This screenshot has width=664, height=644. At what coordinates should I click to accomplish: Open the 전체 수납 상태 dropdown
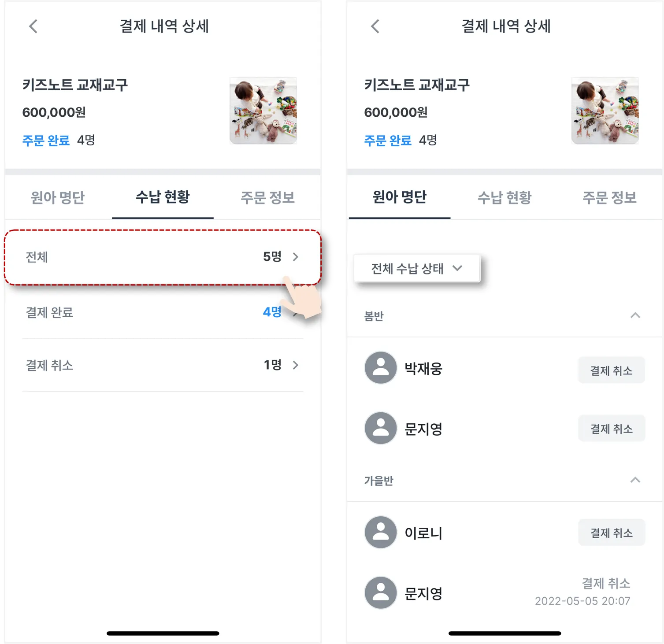[417, 268]
